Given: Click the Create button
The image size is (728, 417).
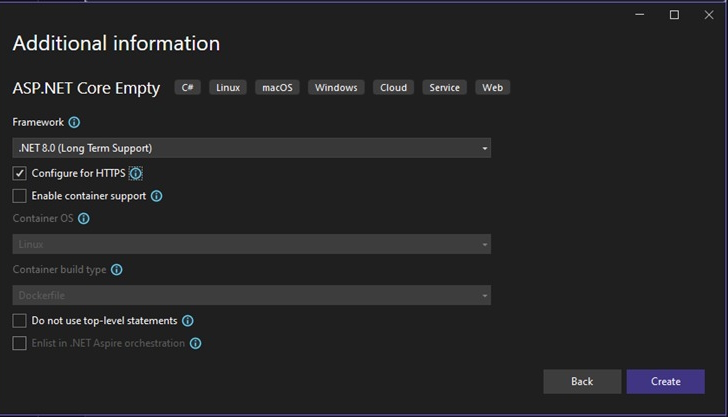Looking at the screenshot, I should pos(665,382).
